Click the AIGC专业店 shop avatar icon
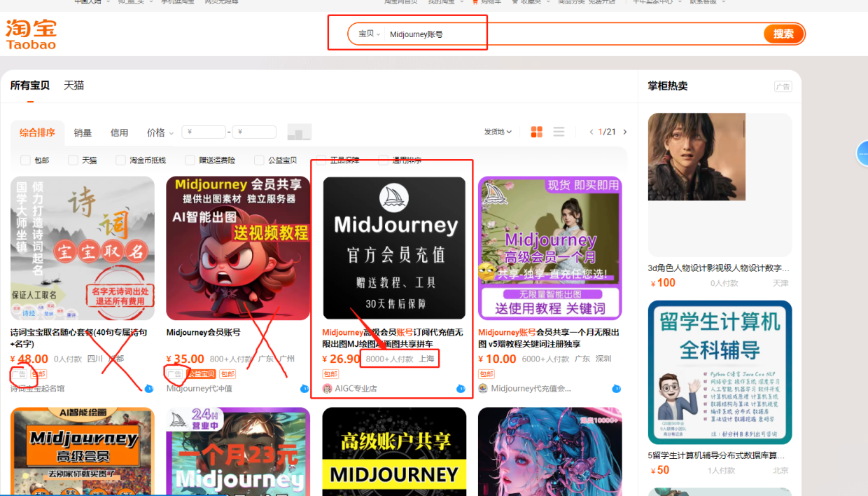The image size is (868, 496). pos(327,388)
